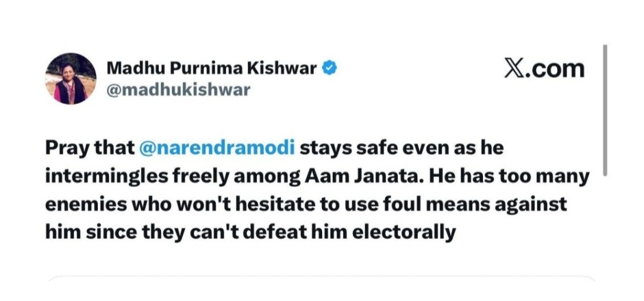644x301 pixels.
Task: Open Madhu Purnima Kishwar's profile picture
Action: coord(70,79)
